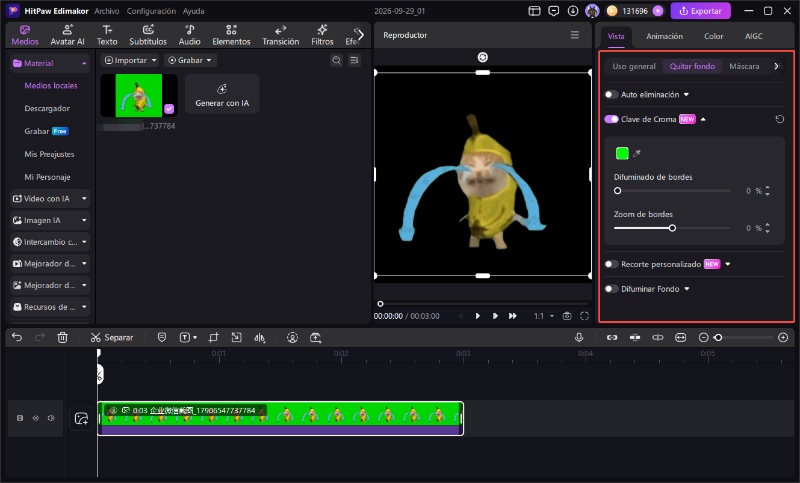
Task: Open the 1:1 aspect ratio dropdown
Action: point(544,316)
